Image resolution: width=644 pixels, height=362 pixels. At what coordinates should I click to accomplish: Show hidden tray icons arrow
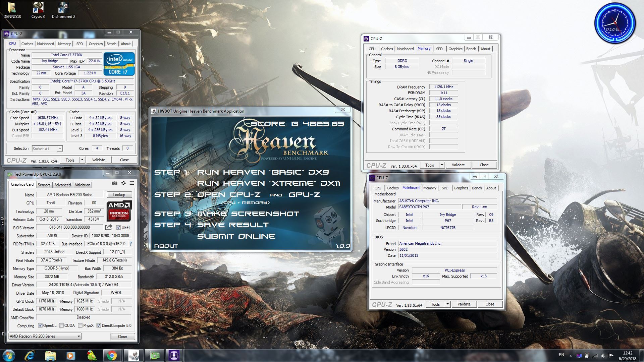[x=571, y=356]
